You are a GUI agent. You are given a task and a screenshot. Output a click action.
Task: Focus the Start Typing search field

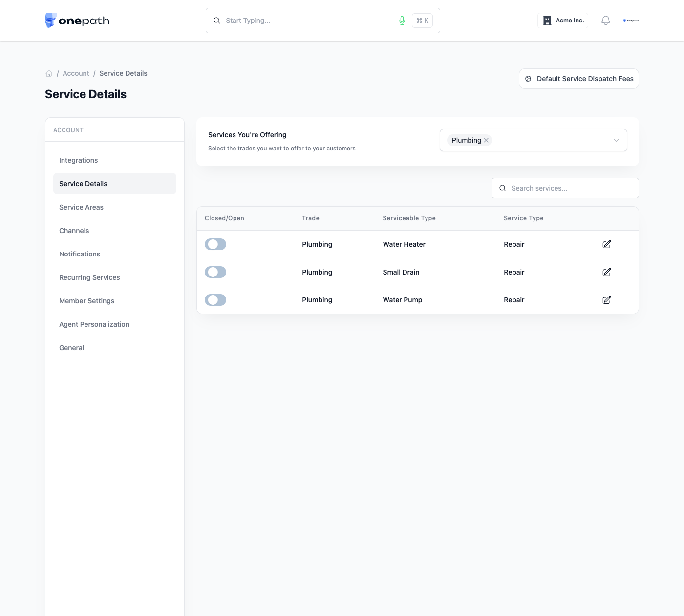(323, 21)
